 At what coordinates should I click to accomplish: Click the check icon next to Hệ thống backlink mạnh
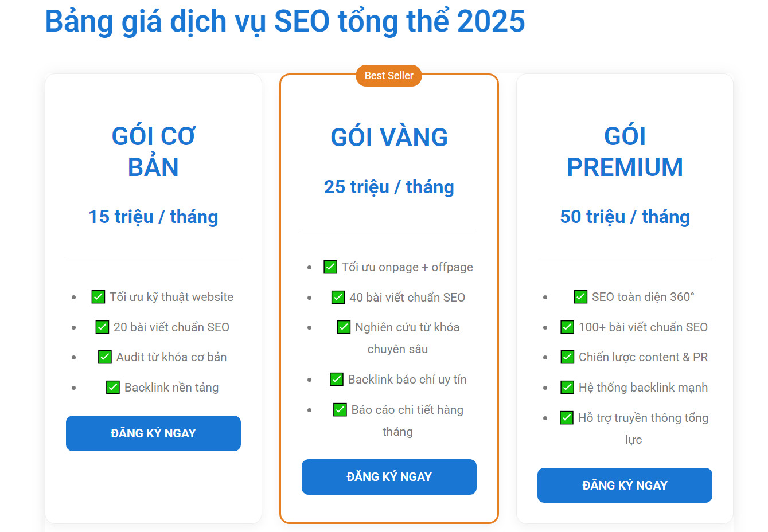click(x=567, y=388)
